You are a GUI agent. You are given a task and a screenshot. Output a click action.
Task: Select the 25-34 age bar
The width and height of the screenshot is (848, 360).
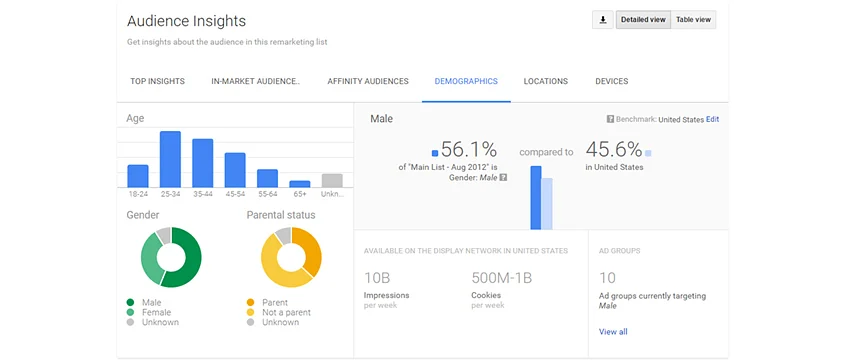(170, 159)
